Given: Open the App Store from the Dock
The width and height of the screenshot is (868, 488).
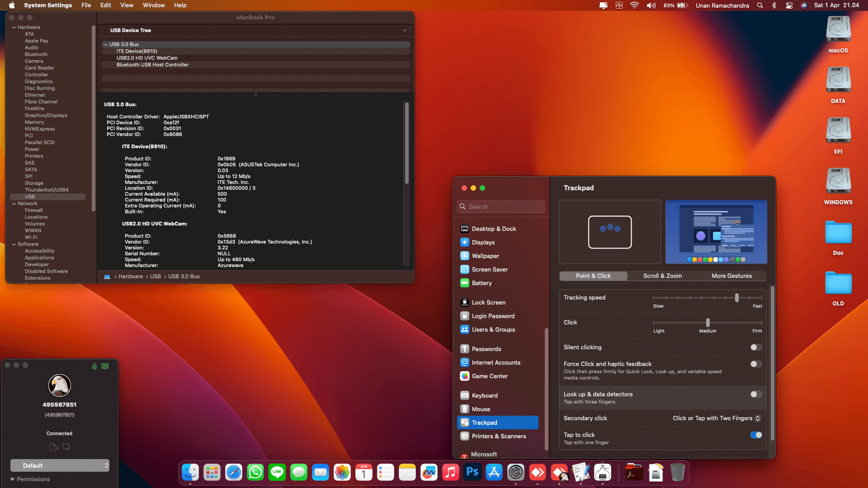Looking at the screenshot, I should click(494, 472).
